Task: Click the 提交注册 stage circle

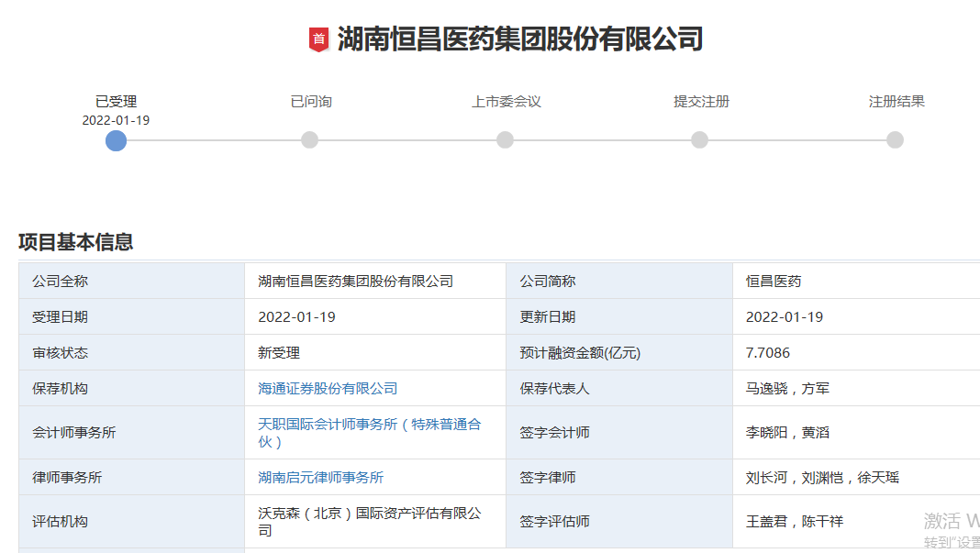Action: click(x=699, y=140)
